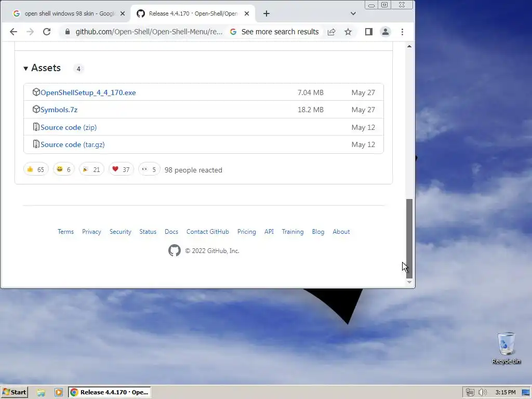Select the Release 4.4.170 Open-Shell tab
532x399 pixels.
click(x=192, y=14)
